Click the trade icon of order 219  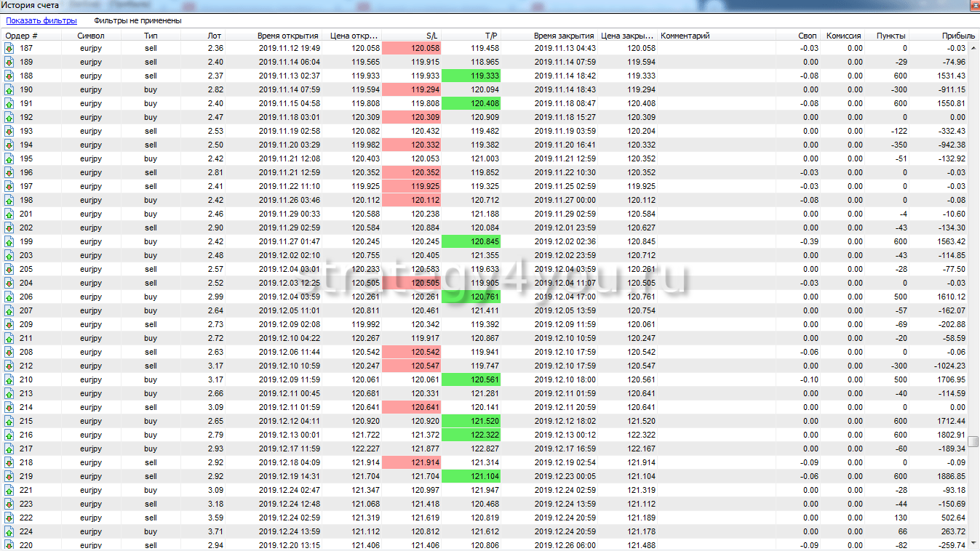[9, 476]
